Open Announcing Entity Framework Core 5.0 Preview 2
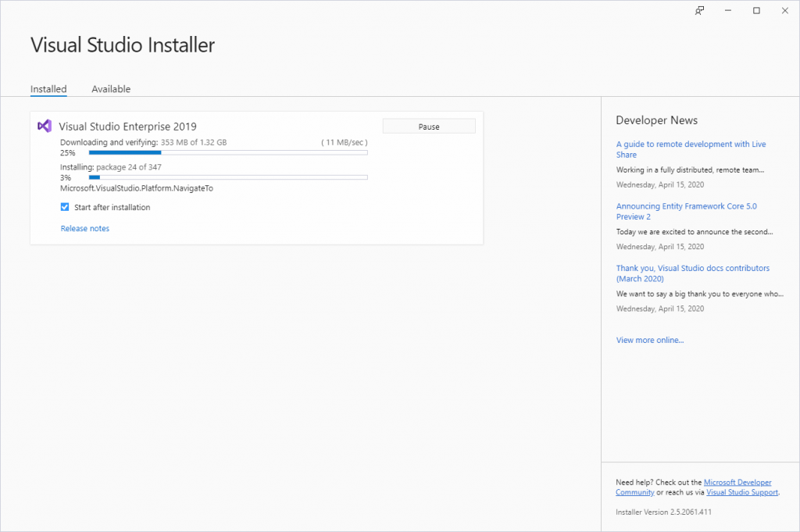 686,212
